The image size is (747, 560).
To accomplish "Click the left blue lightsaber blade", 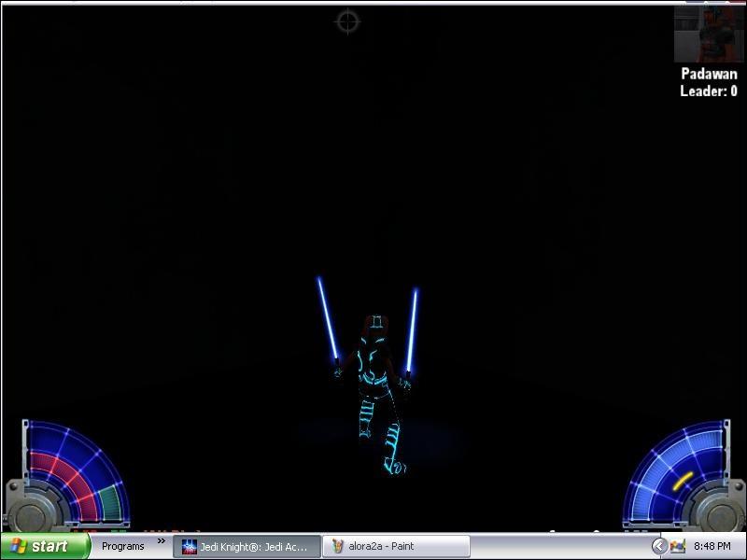I will 326,317.
